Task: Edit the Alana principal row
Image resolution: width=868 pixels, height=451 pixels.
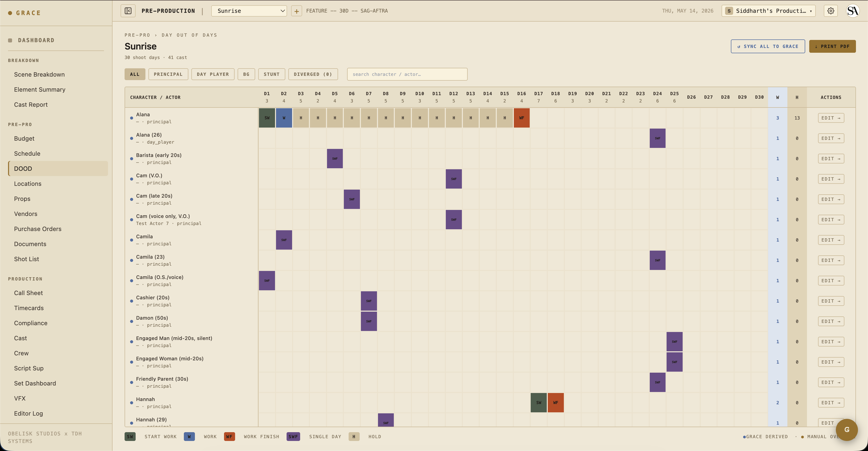Action: 831,118
